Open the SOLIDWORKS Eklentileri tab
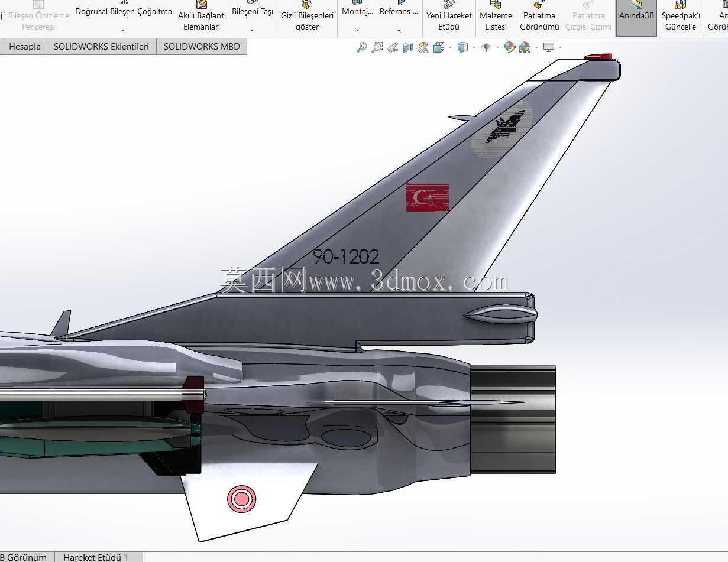This screenshot has height=562, width=728. coord(101,47)
